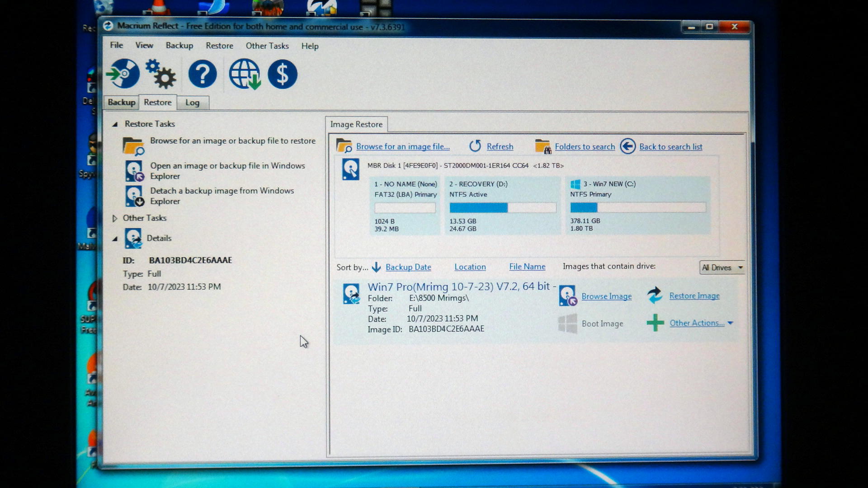Click the Refresh link
868x488 pixels.
coord(500,146)
